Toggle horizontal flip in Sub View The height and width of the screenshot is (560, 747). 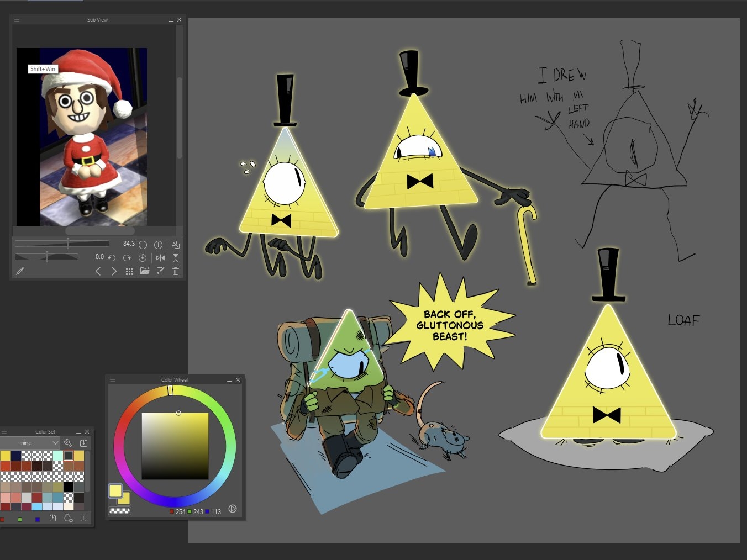tap(160, 258)
